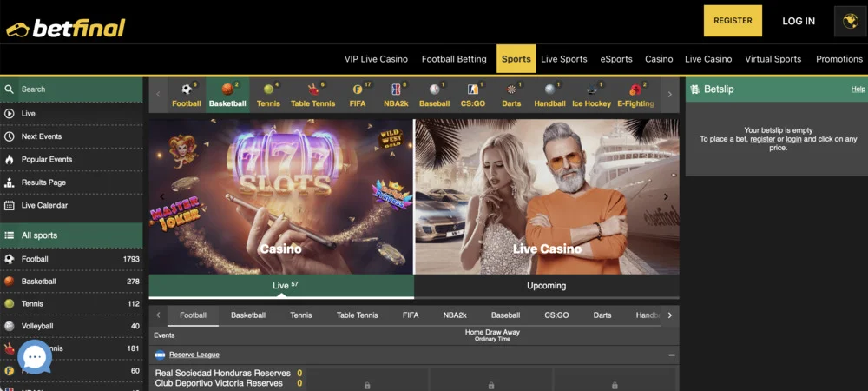Viewport: 868px width, 391px height.
Task: Select the Darts live tab
Action: tap(602, 315)
